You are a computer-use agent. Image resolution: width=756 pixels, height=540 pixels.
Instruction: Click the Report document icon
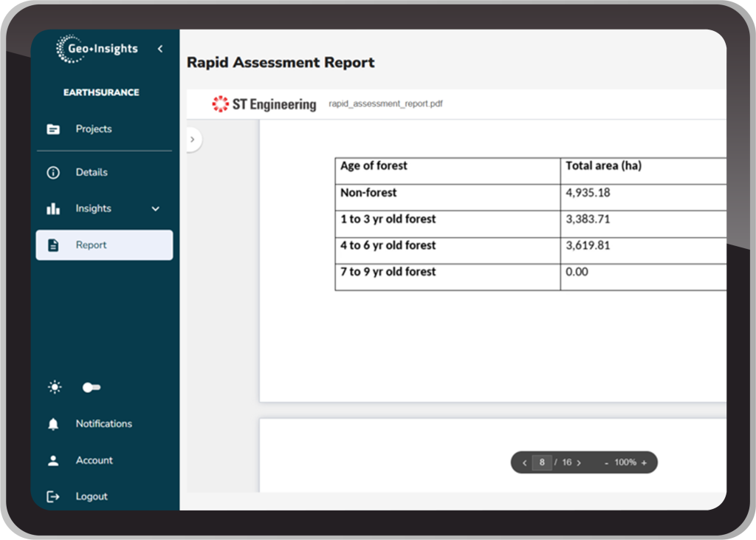[x=53, y=245]
